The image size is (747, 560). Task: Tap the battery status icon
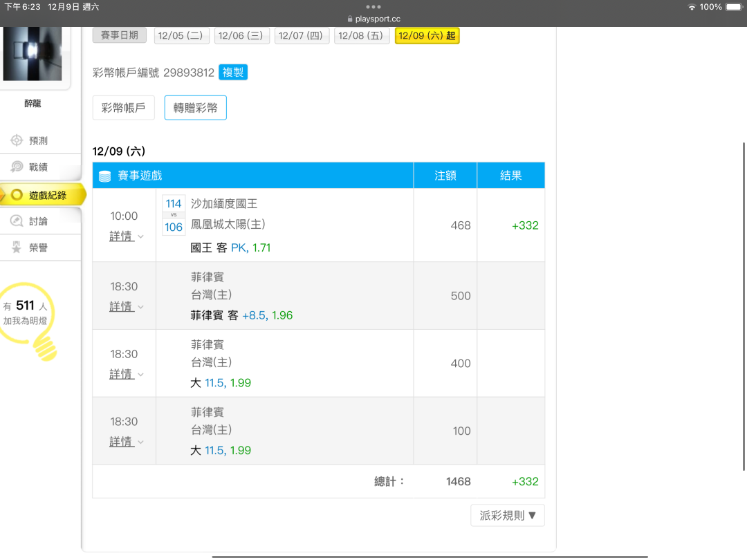pyautogui.click(x=734, y=7)
